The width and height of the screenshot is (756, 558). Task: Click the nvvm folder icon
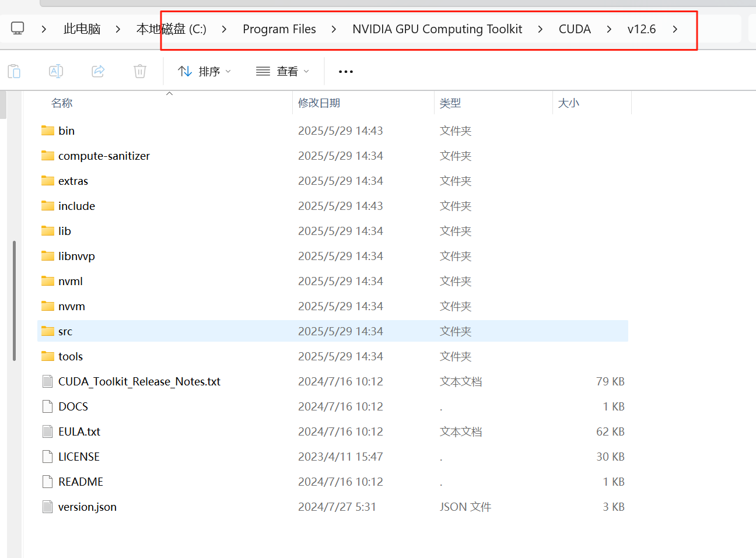click(x=48, y=306)
